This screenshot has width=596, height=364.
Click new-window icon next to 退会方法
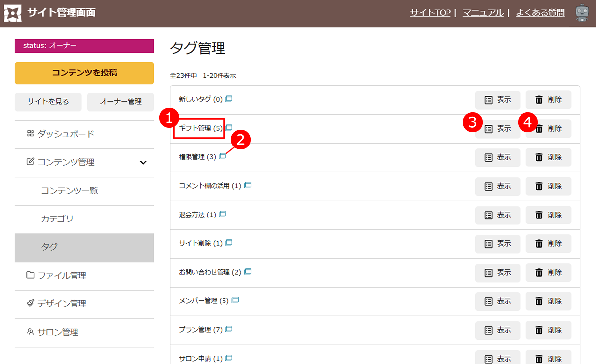click(x=223, y=214)
